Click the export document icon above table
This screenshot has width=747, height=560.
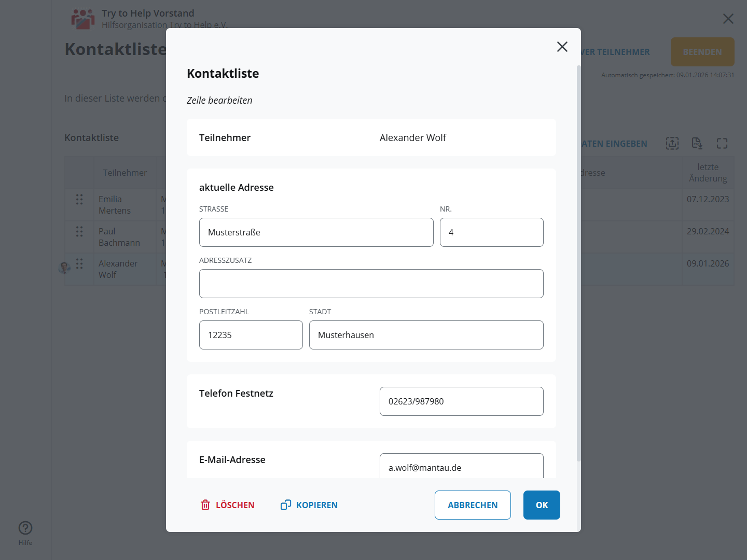click(697, 144)
